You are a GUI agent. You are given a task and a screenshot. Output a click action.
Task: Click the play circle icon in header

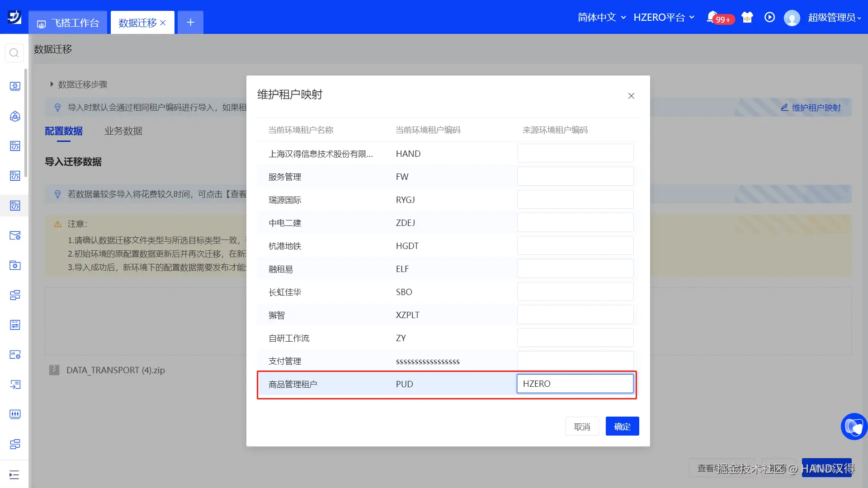click(x=769, y=17)
